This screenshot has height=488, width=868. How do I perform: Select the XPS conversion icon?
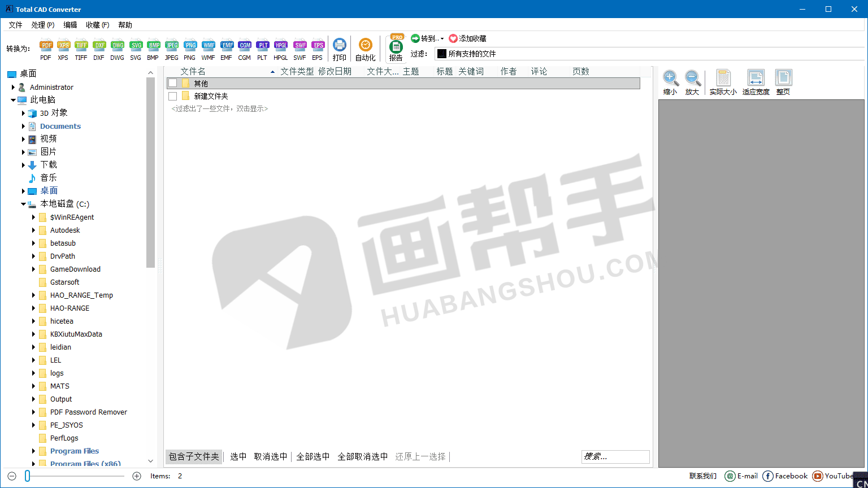click(63, 50)
